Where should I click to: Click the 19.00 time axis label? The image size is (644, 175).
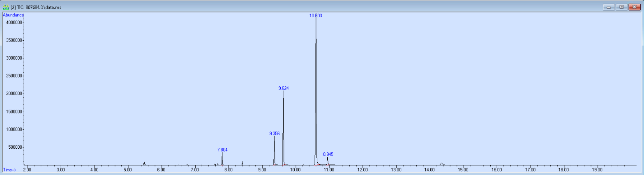[597, 170]
